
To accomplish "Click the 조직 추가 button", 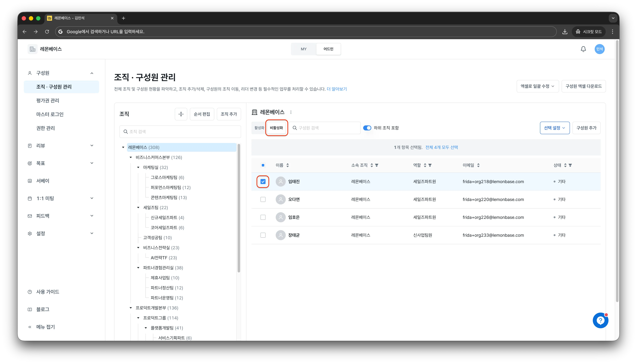I will pos(229,114).
